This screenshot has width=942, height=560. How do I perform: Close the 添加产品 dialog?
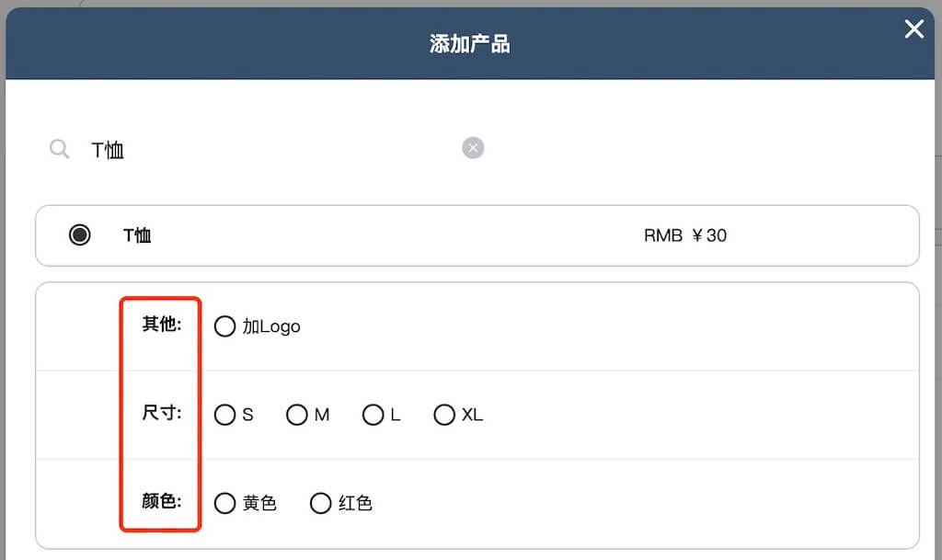coord(913,29)
